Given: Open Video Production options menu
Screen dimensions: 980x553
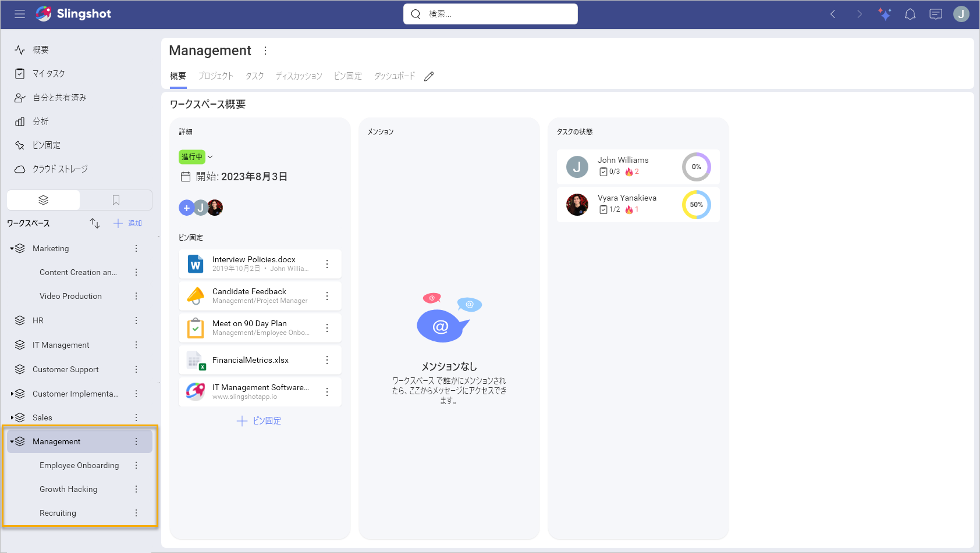Looking at the screenshot, I should pyautogui.click(x=136, y=296).
